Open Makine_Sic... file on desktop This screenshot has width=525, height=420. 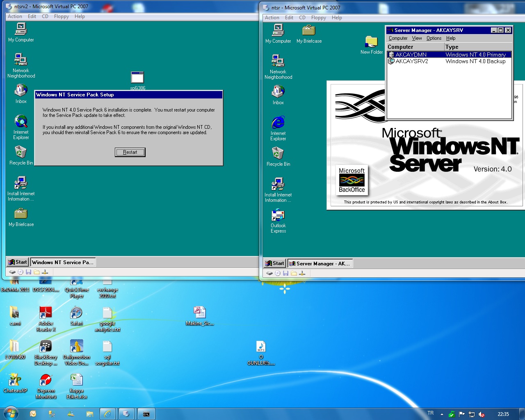click(x=199, y=316)
